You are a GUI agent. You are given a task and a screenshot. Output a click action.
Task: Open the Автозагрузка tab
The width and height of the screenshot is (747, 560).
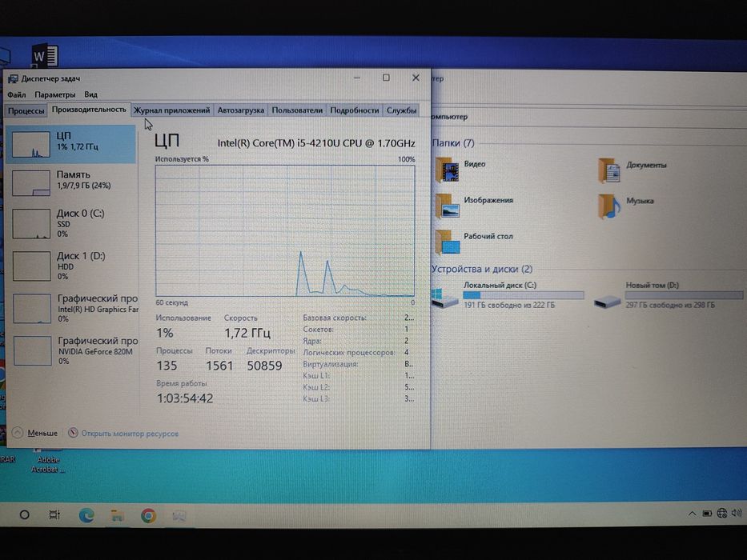pyautogui.click(x=240, y=110)
